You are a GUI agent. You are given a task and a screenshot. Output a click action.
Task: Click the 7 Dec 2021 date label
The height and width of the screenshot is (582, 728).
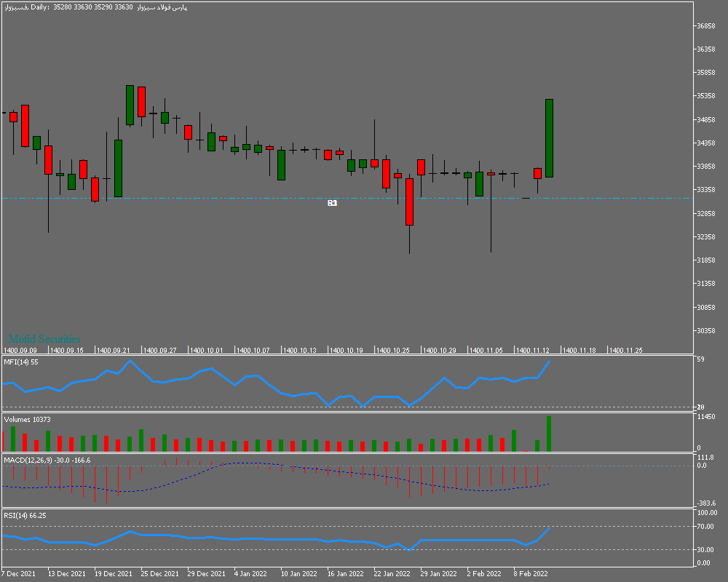coord(19,574)
